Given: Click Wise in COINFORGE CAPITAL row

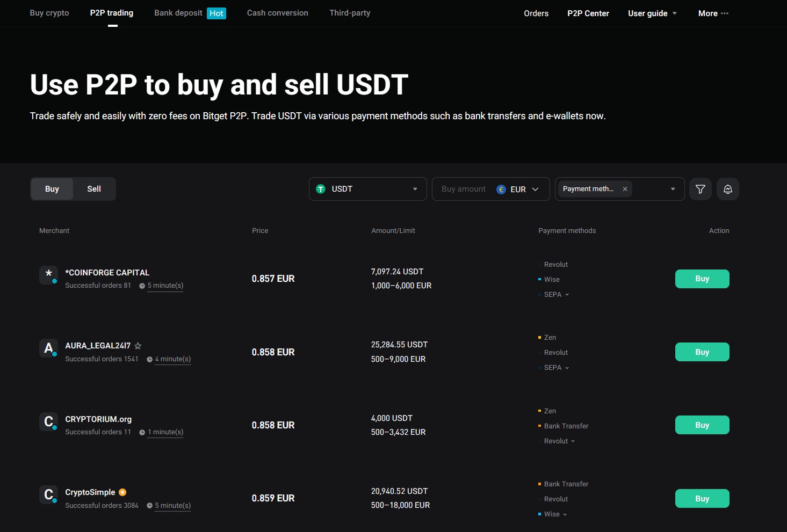Looking at the screenshot, I should click(x=552, y=280).
